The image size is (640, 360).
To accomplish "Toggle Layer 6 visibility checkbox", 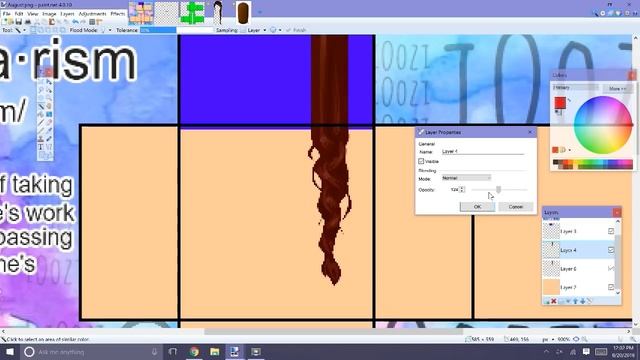I will 611,269.
